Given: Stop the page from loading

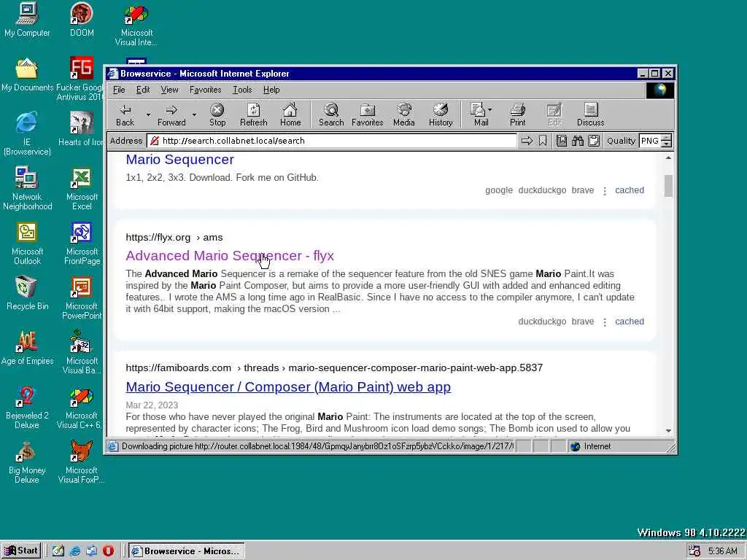Looking at the screenshot, I should 217,114.
